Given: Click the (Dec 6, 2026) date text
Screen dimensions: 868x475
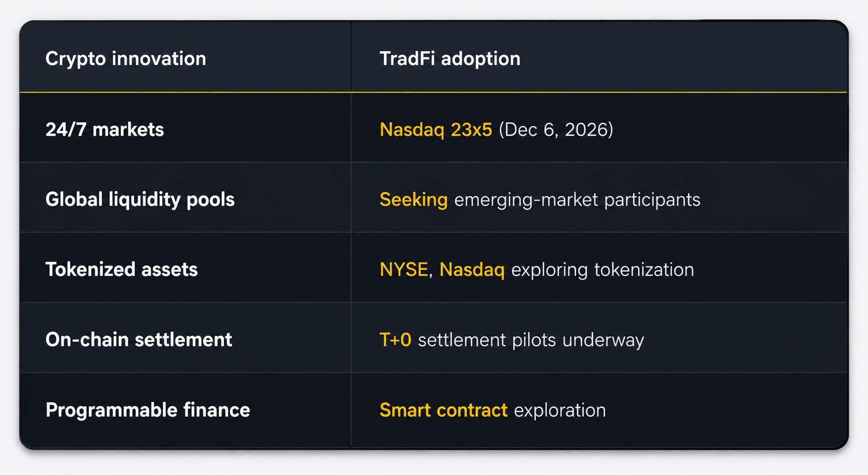Looking at the screenshot, I should 556,129.
